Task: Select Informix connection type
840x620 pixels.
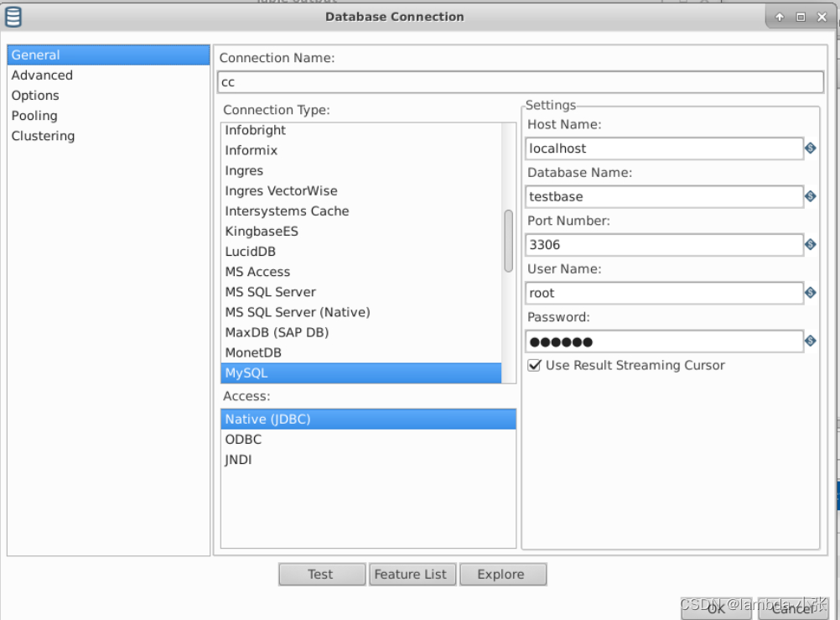Action: (361, 150)
